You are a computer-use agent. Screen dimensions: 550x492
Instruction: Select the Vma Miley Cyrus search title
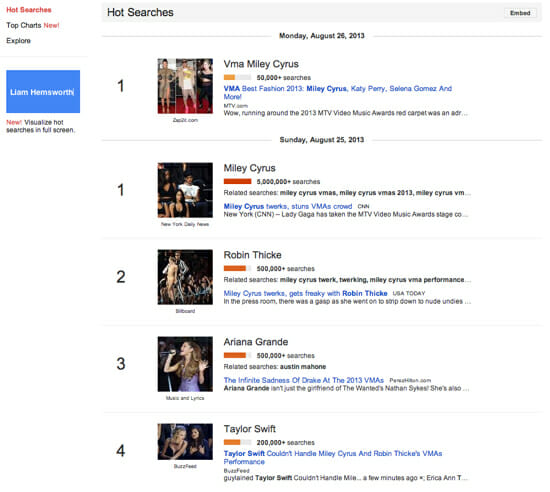click(261, 64)
